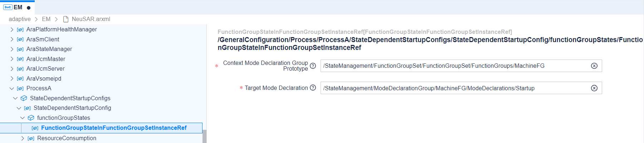
Task: Collapse the functionGroupStates node
Action: (23, 118)
